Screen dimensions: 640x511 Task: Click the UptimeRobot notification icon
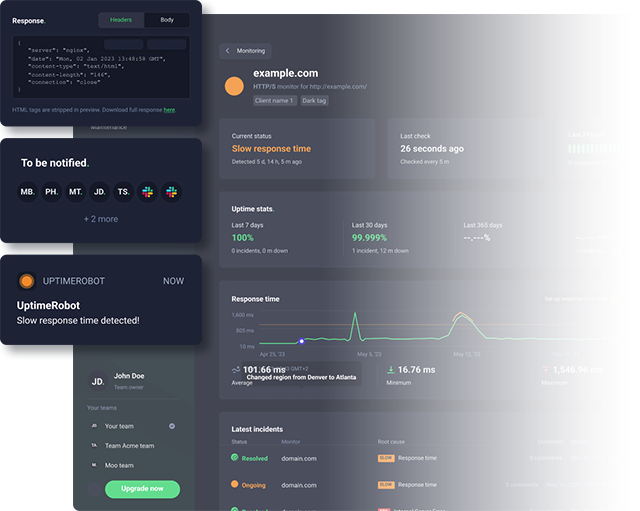tap(27, 281)
